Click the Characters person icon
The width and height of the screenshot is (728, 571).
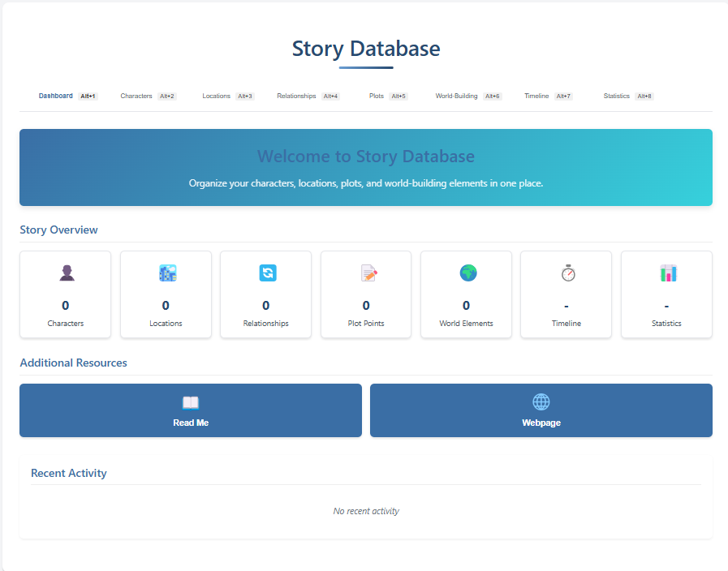pos(65,273)
